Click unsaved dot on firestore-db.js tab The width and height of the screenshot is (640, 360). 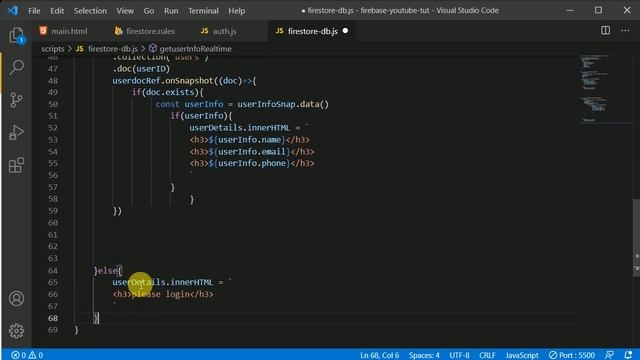(345, 31)
